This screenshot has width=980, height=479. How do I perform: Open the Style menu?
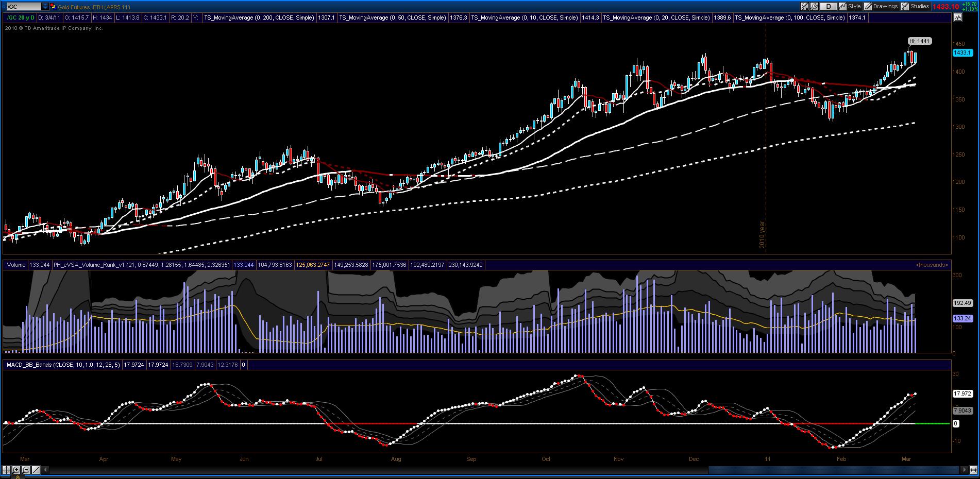(850, 7)
